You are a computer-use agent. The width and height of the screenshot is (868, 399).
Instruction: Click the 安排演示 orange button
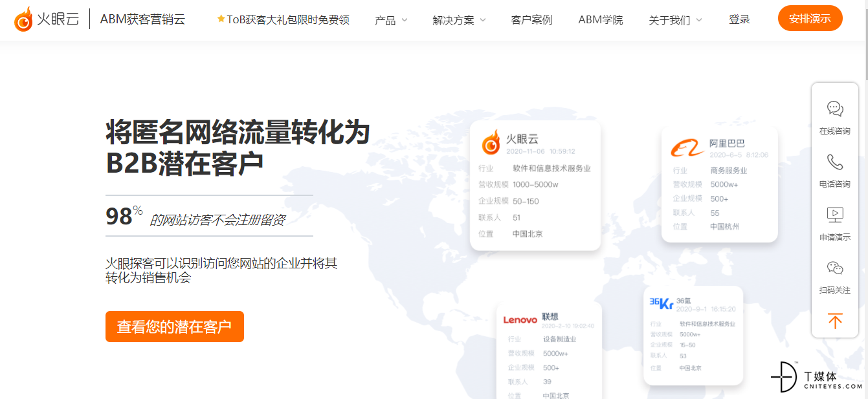(810, 18)
